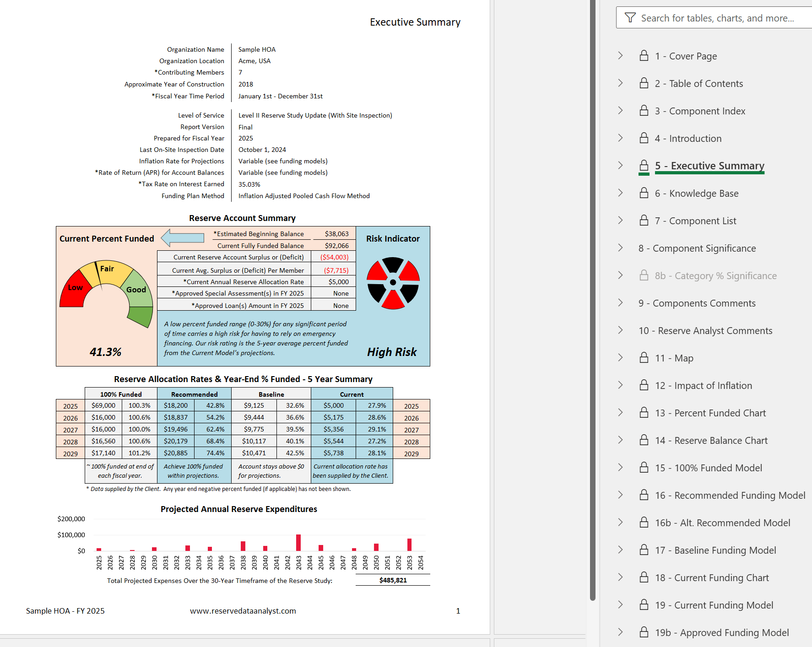
Task: Click the red and black Risk Indicator wheel
Action: pos(393,283)
